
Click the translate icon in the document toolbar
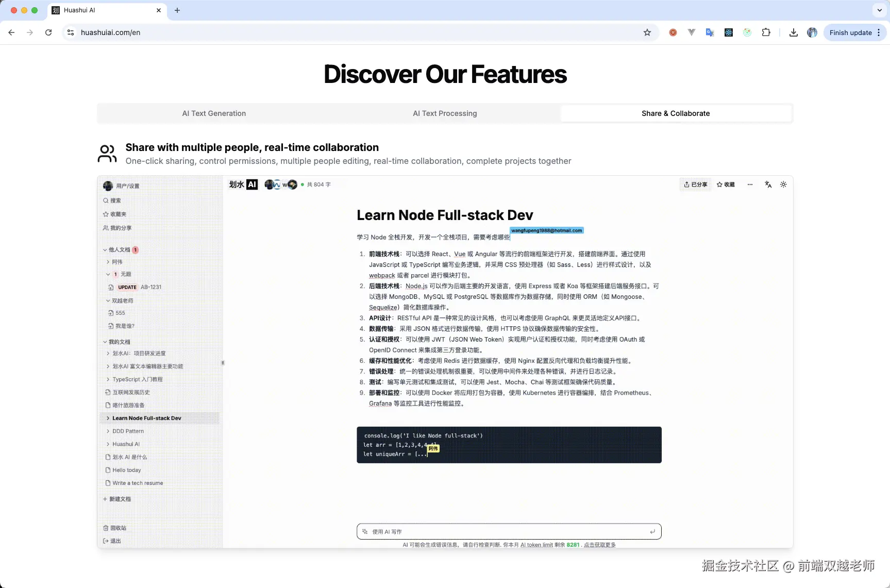click(768, 184)
